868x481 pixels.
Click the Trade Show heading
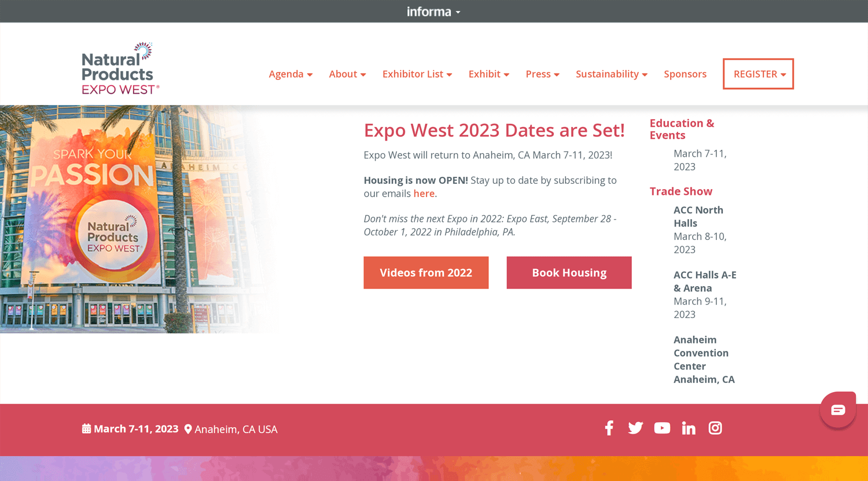681,191
